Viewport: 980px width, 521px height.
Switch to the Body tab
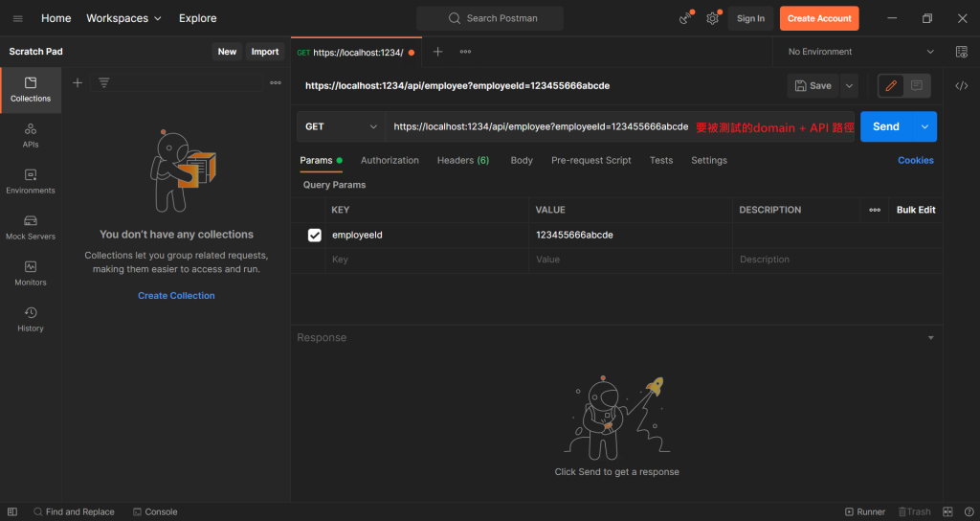click(522, 160)
